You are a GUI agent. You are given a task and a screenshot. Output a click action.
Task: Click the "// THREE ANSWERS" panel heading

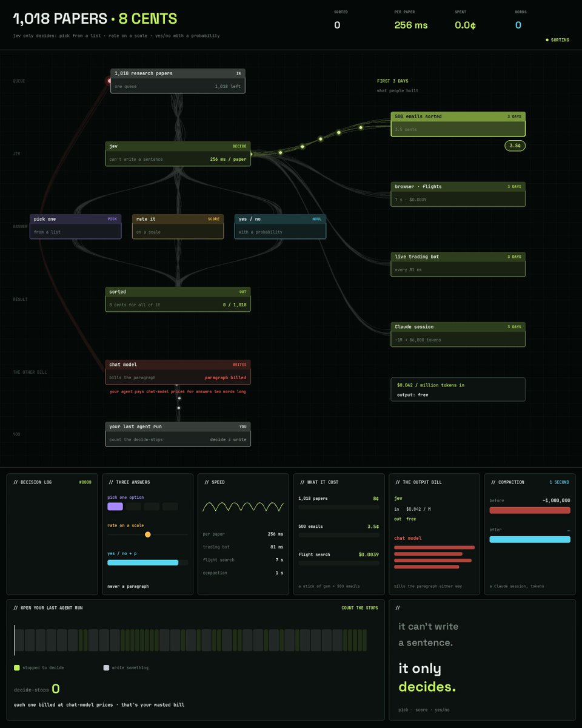129,482
